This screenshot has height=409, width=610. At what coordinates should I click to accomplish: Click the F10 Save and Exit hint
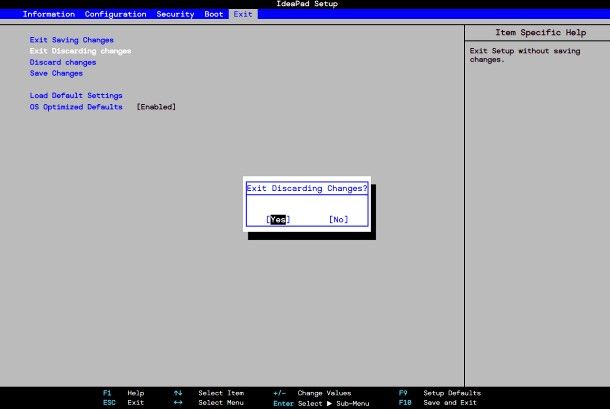pos(439,403)
